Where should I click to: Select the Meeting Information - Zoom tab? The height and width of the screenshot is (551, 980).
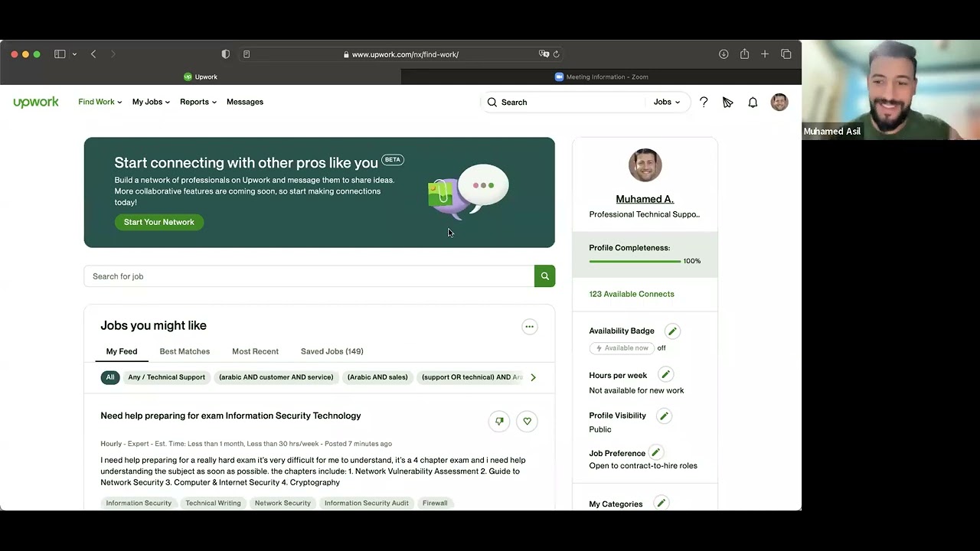[601, 77]
